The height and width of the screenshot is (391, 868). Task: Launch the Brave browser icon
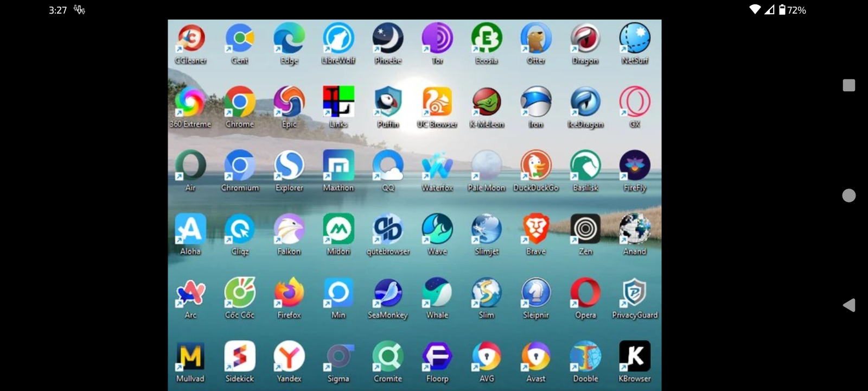pos(536,229)
